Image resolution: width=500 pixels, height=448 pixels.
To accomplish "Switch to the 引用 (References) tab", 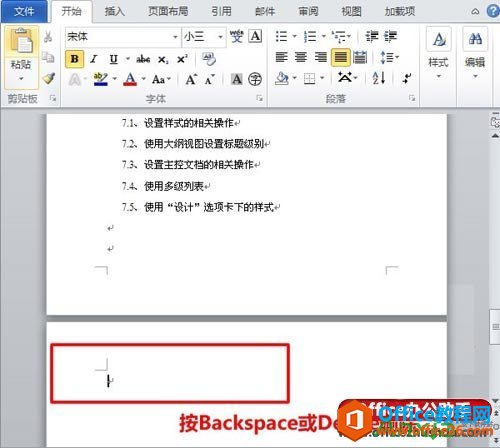I will (x=221, y=11).
